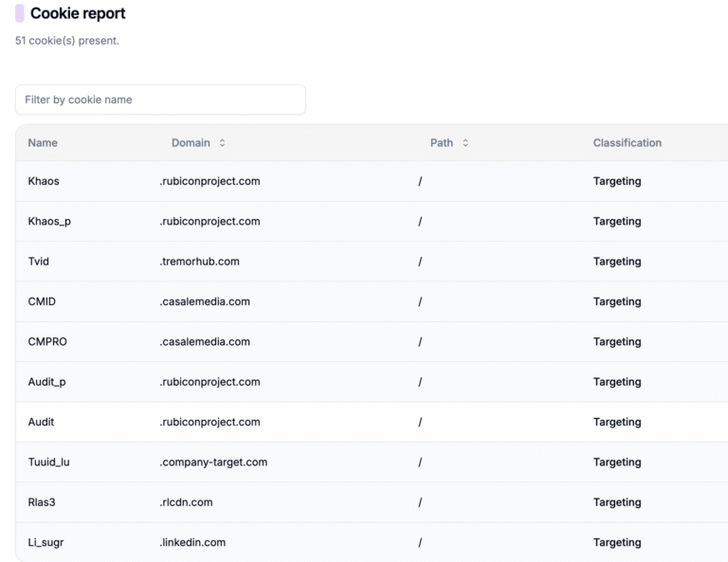The image size is (728, 562).
Task: Select the Khaos cookie row
Action: [x=372, y=181]
